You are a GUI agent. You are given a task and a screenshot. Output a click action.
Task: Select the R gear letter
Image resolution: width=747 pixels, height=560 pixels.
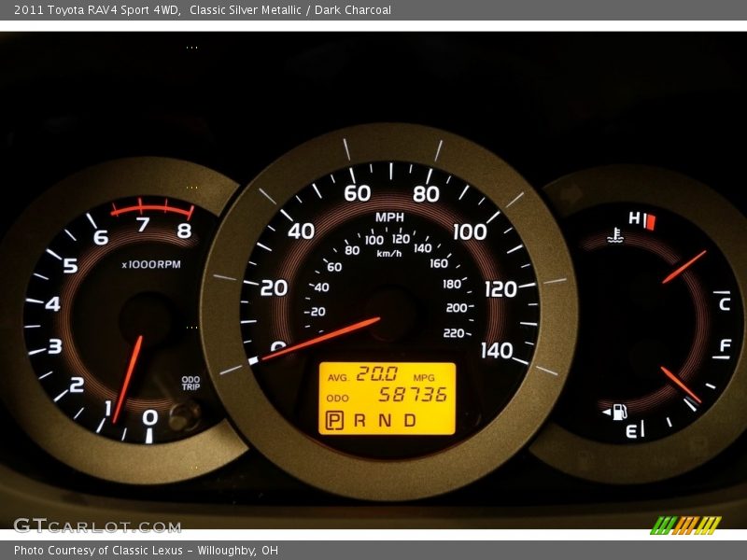point(359,421)
